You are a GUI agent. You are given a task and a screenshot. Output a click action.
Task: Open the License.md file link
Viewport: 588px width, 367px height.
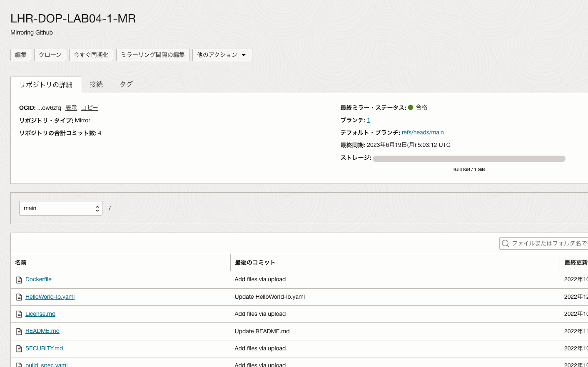coord(40,314)
